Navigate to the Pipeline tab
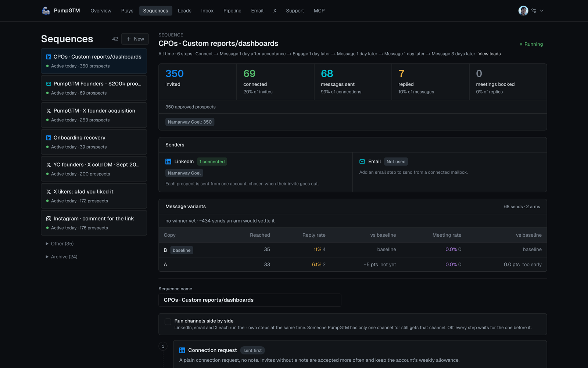 coord(232,11)
